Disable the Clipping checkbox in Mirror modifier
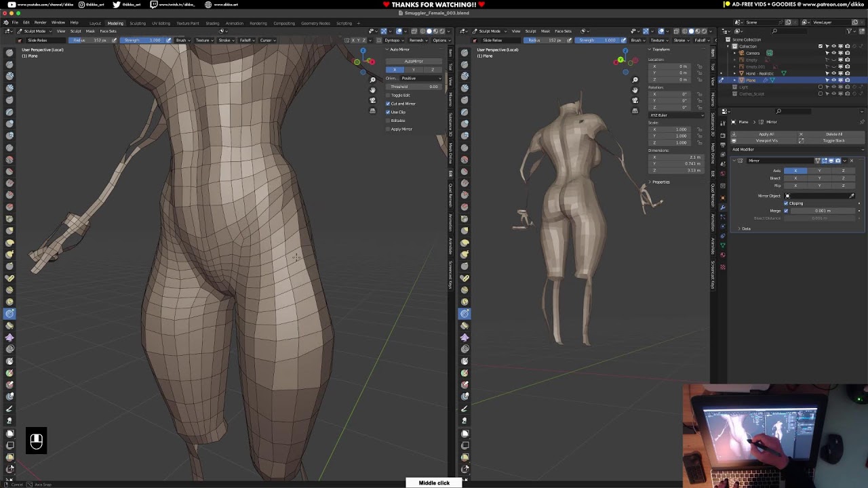This screenshot has height=488, width=868. [x=786, y=203]
